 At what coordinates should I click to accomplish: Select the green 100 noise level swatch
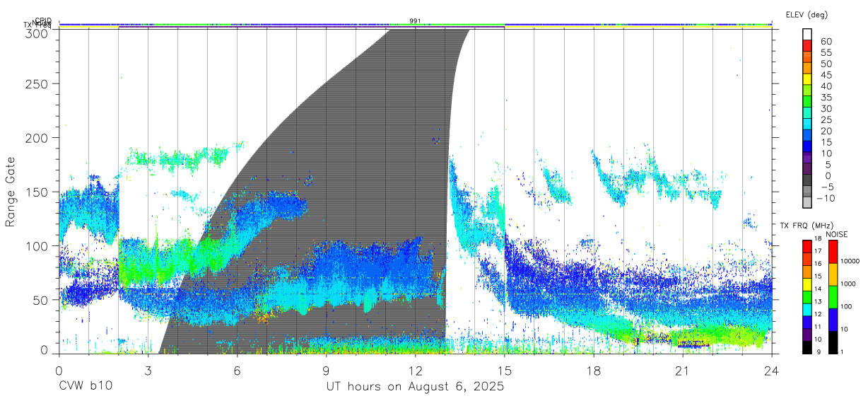(833, 296)
